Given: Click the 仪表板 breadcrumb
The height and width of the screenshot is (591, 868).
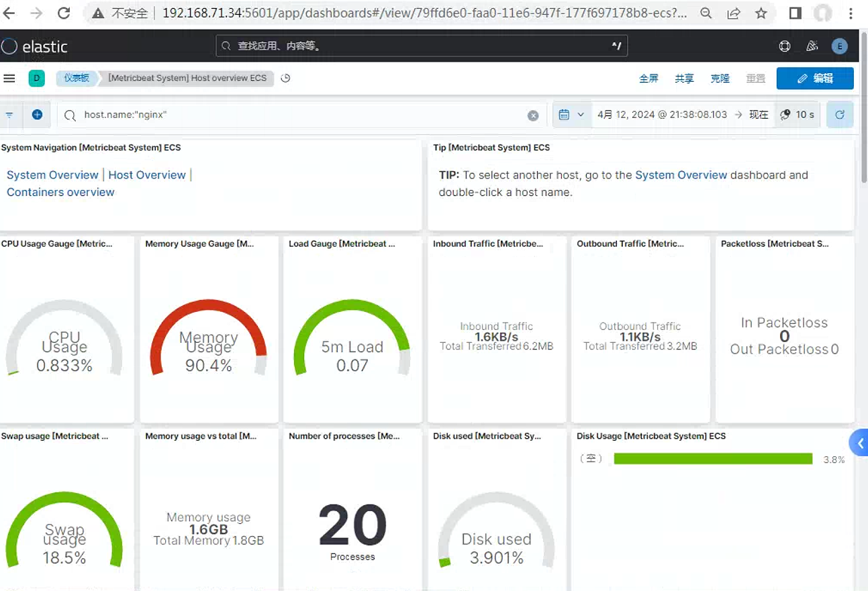Looking at the screenshot, I should tap(77, 78).
